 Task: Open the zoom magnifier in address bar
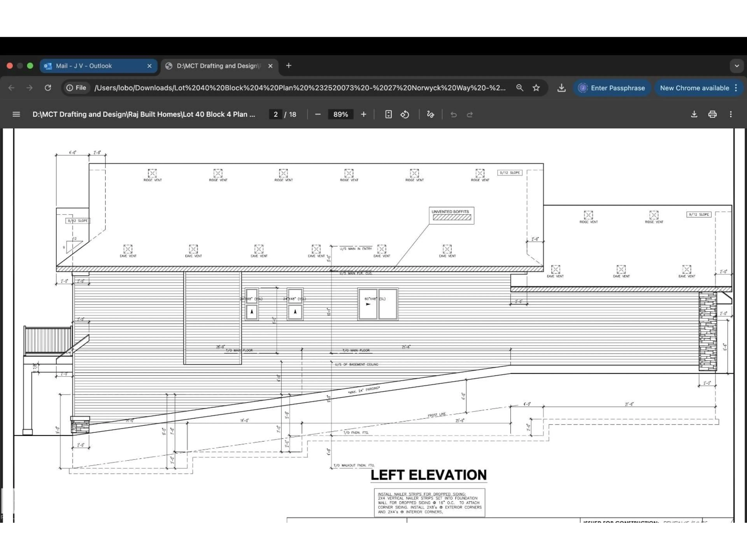click(x=520, y=88)
